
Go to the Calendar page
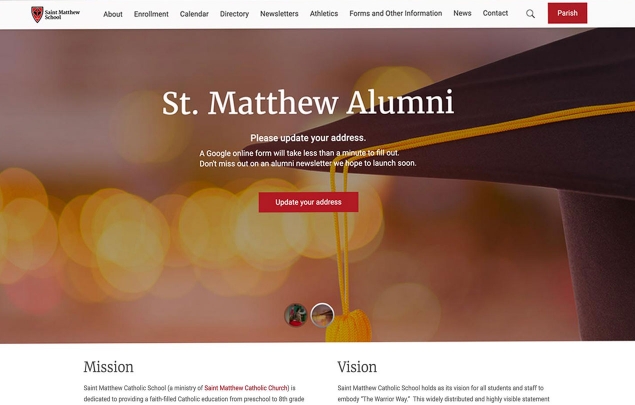coord(194,14)
